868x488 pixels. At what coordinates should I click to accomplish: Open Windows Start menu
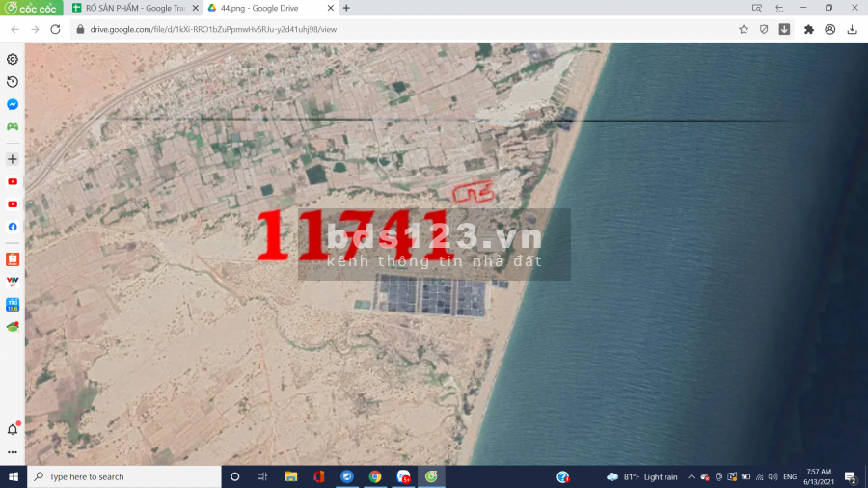tap(14, 476)
